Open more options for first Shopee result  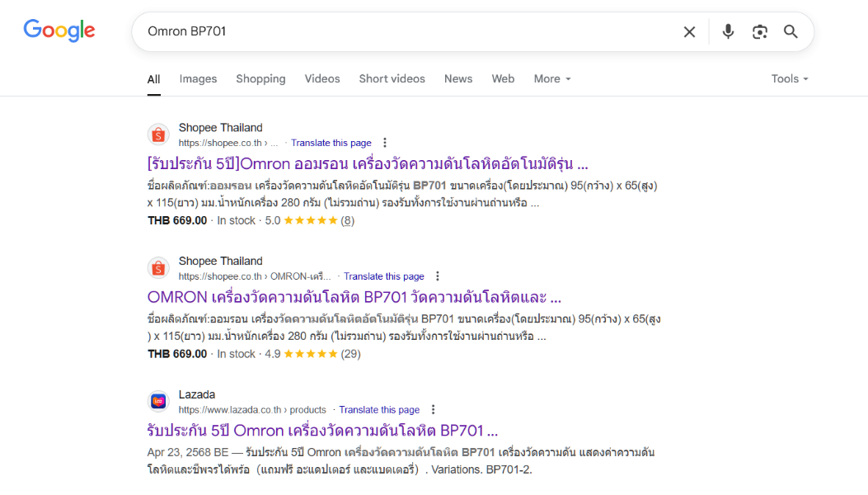click(x=385, y=143)
